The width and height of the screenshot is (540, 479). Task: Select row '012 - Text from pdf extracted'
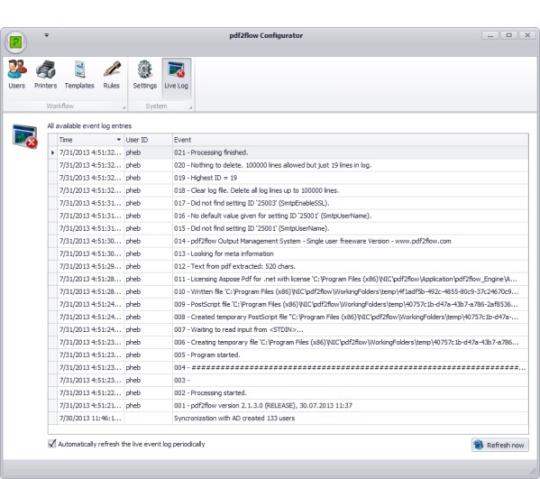288,267
